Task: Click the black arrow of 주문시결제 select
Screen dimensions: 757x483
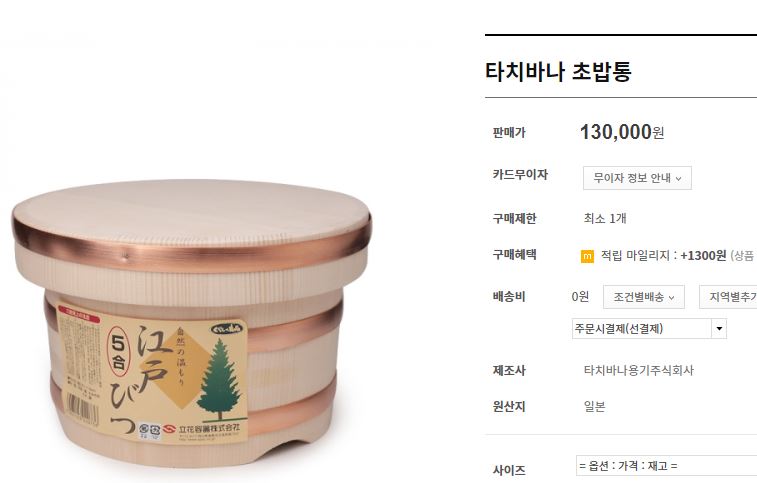Action: pyautogui.click(x=719, y=329)
